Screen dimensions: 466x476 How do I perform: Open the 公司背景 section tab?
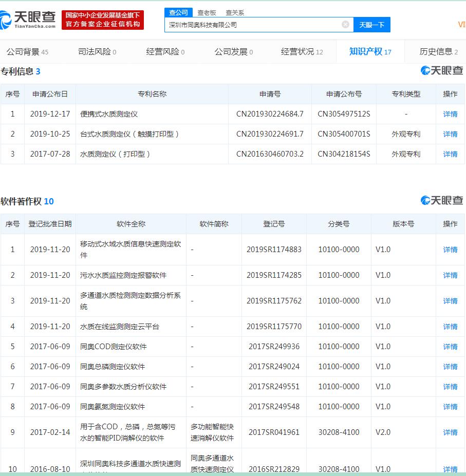pyautogui.click(x=27, y=52)
